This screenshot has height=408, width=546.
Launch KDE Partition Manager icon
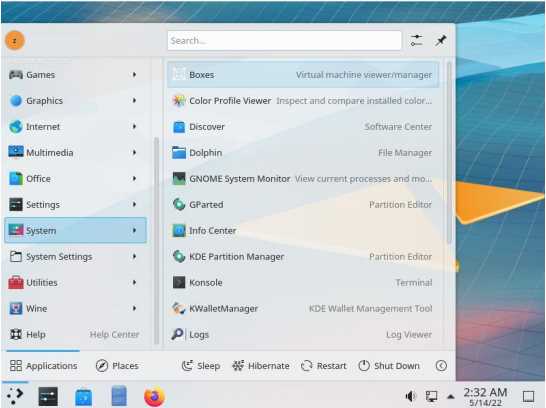pos(179,257)
